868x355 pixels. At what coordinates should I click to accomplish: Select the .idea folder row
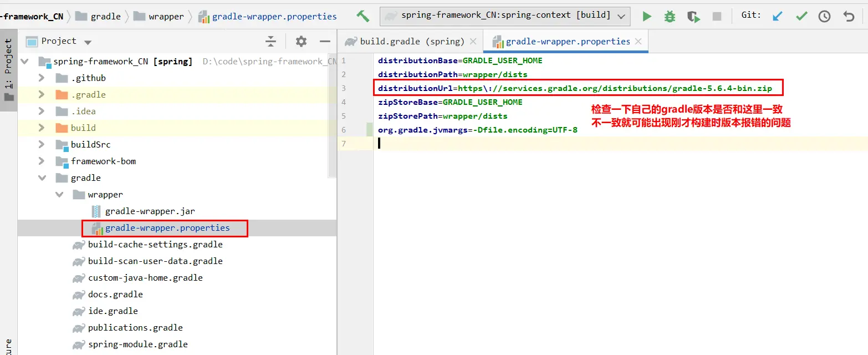[x=177, y=111]
